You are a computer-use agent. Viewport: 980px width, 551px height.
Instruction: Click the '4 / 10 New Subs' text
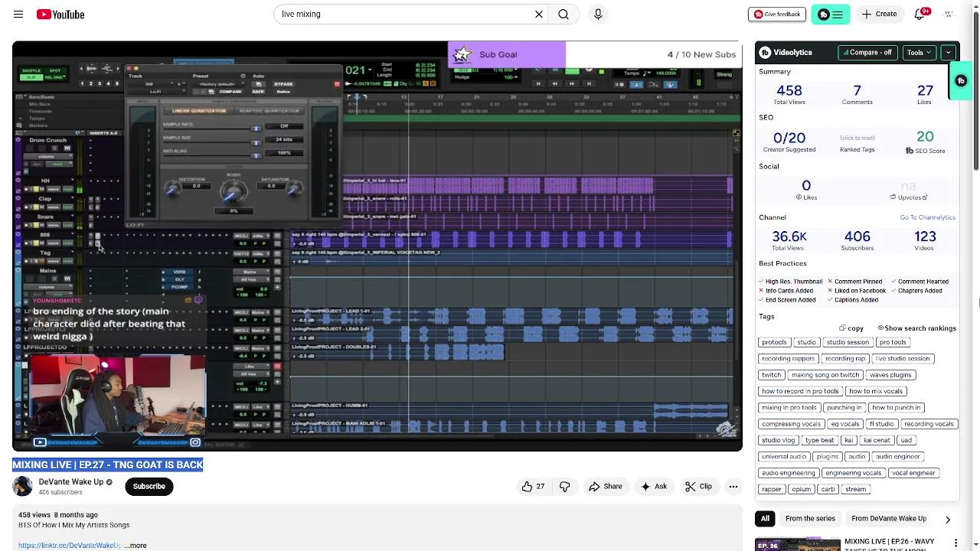pyautogui.click(x=701, y=54)
